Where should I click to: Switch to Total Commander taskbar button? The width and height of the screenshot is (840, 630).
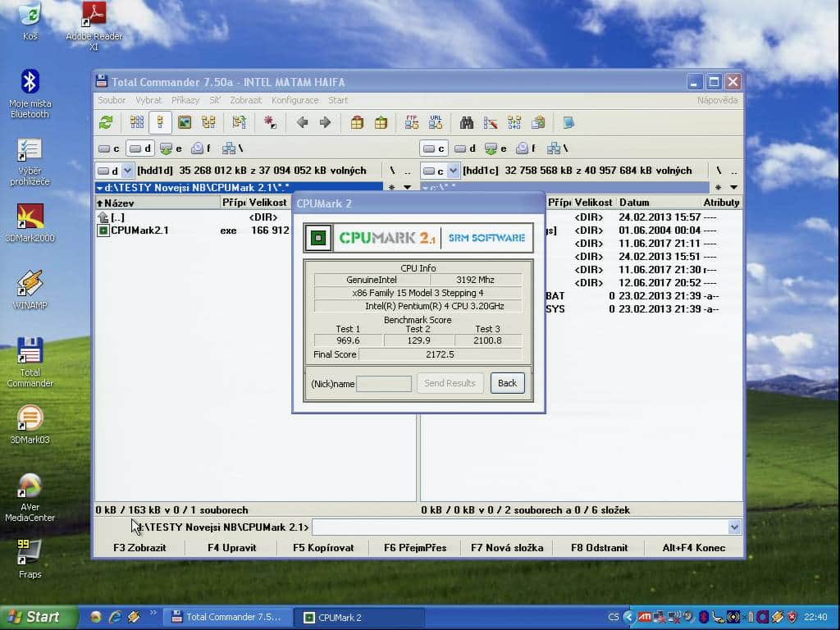click(x=228, y=617)
